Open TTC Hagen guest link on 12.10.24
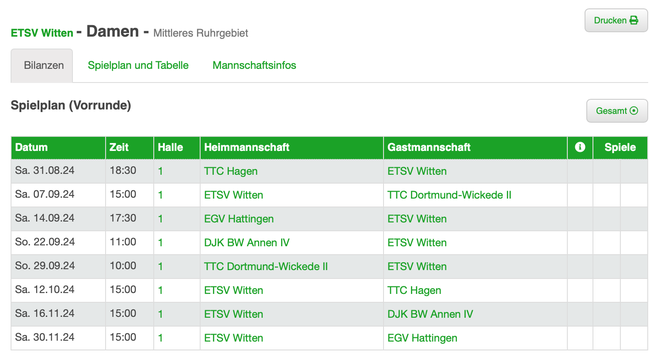 pyautogui.click(x=414, y=290)
